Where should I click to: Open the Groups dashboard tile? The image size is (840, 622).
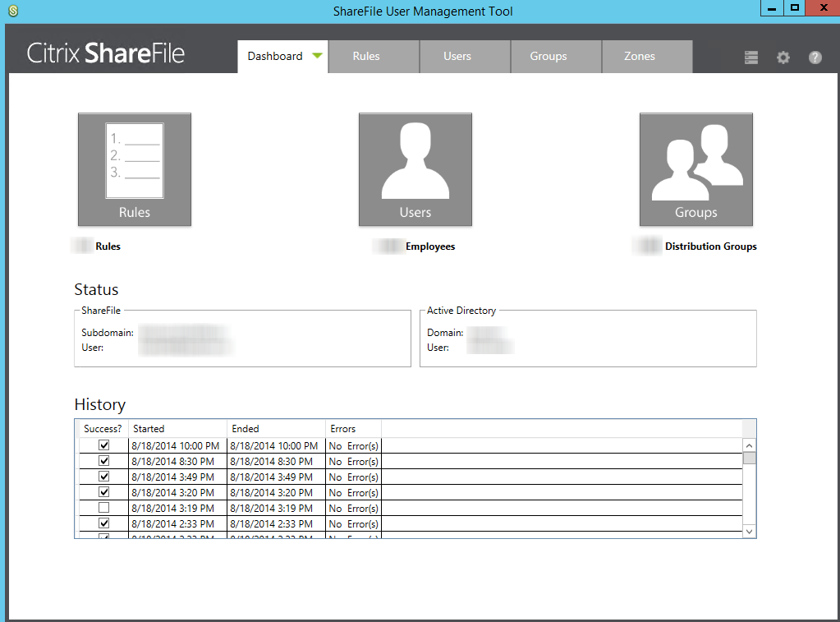(695, 169)
